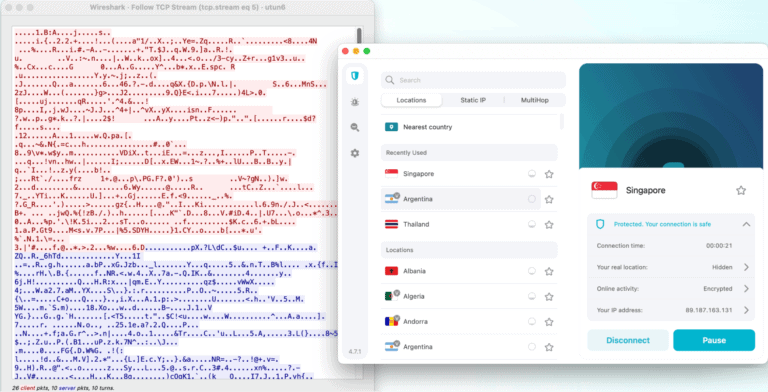Screen dimensions: 768x392
Task: Expand the Your real location details
Action: (x=746, y=267)
